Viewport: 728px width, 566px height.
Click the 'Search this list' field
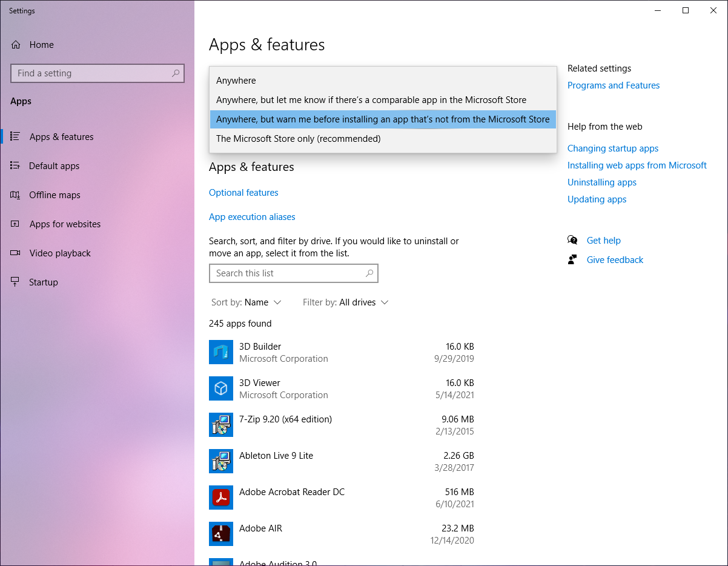click(288, 273)
